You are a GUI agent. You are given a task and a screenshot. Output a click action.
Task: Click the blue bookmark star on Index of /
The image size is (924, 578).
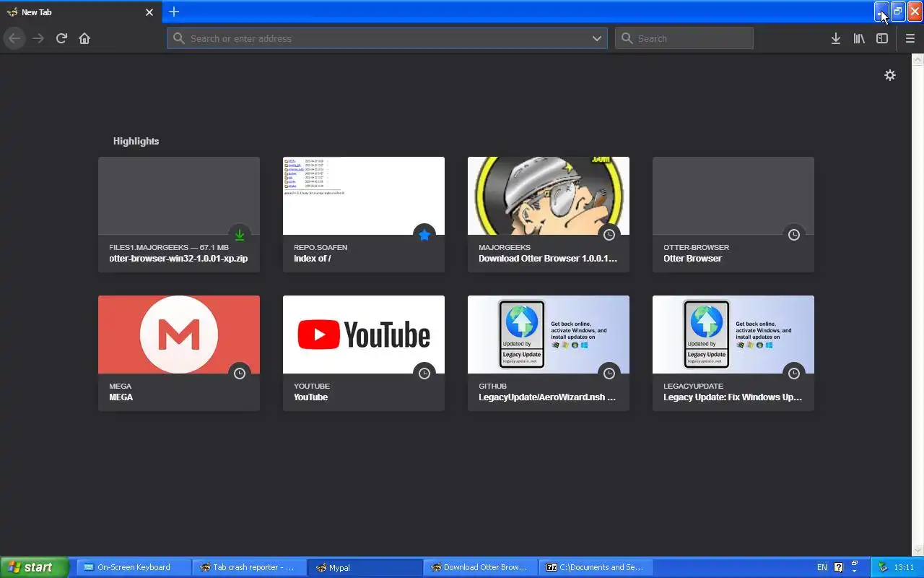pos(424,235)
